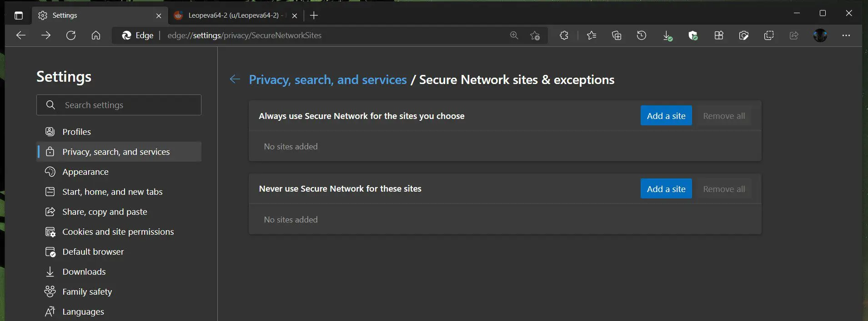This screenshot has height=321, width=868.
Task: Open the Settings and more ellipsis menu
Action: 846,35
